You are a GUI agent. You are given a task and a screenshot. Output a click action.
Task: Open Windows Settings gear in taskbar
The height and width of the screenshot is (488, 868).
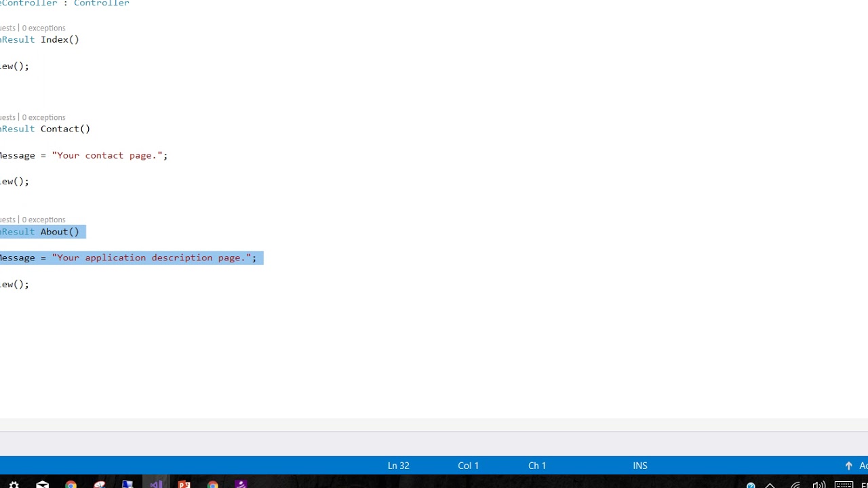(14, 484)
